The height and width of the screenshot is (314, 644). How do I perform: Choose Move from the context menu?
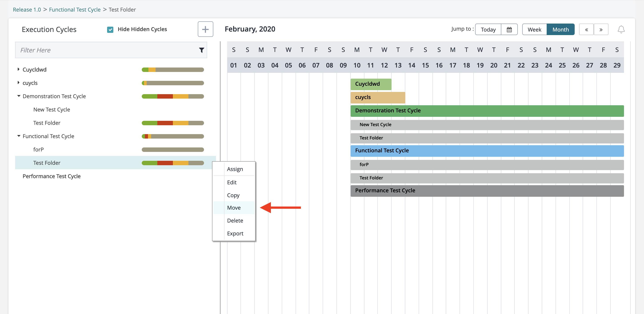(234, 208)
